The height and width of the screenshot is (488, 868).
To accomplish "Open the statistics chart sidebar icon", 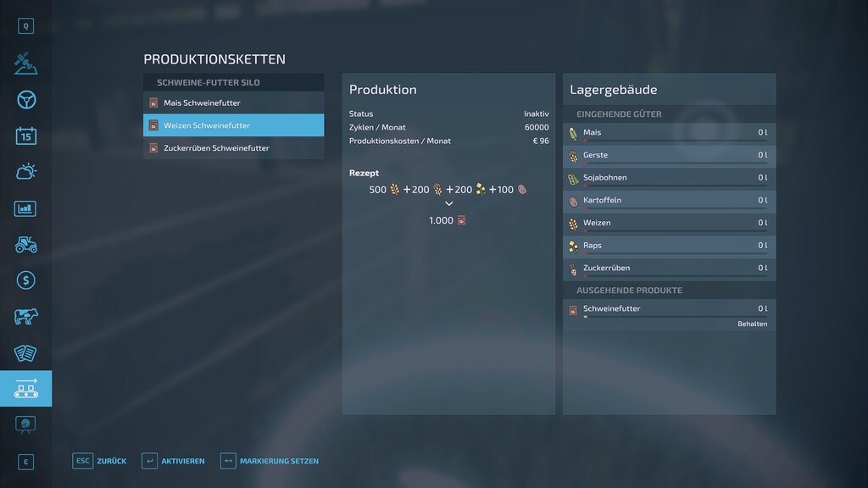I will click(25, 208).
